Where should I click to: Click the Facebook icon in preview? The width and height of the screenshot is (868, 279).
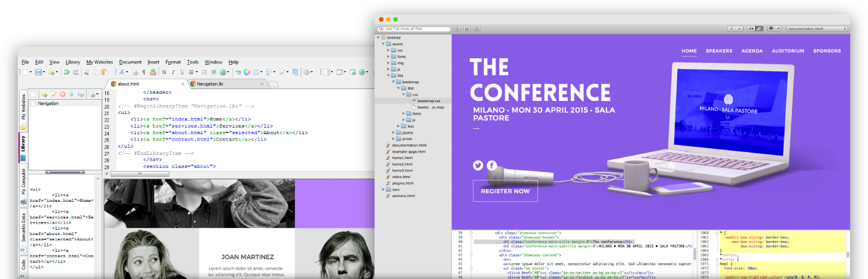coord(492,166)
